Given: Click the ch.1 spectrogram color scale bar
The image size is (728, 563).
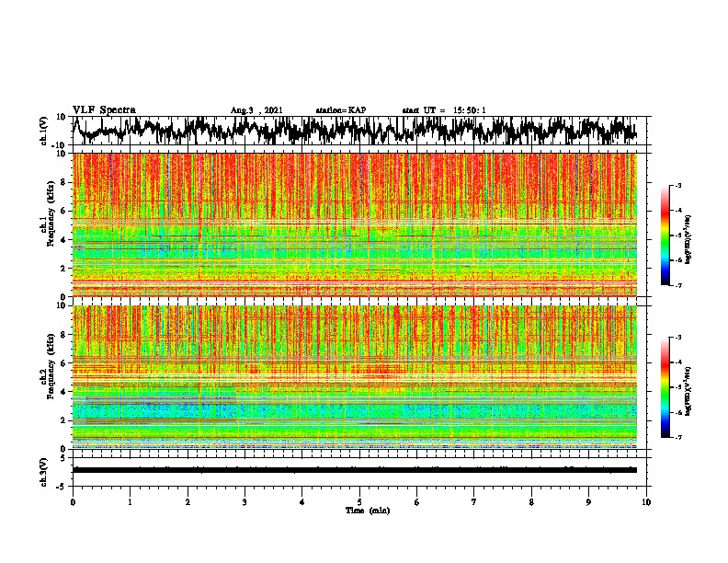Looking at the screenshot, I should [665, 236].
